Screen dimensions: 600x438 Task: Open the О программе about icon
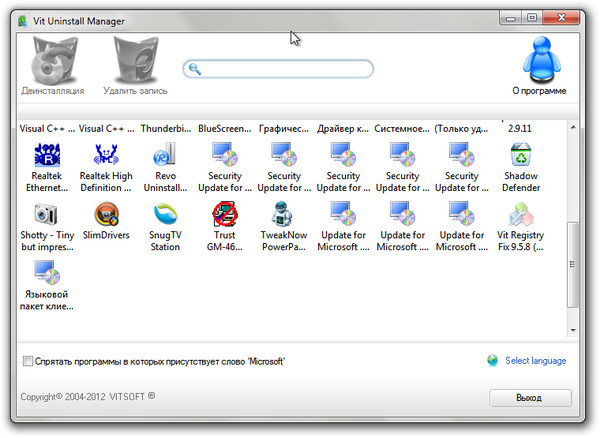pyautogui.click(x=541, y=59)
